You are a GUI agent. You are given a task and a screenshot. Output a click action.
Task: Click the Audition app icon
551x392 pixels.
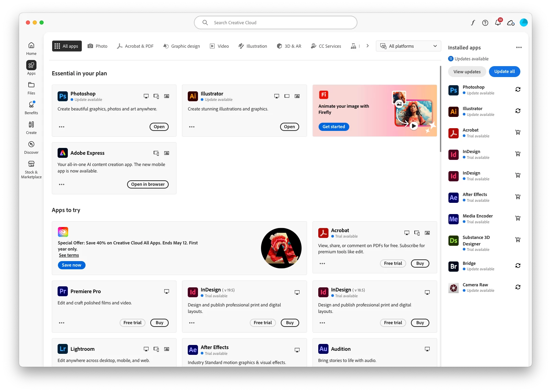tap(323, 349)
